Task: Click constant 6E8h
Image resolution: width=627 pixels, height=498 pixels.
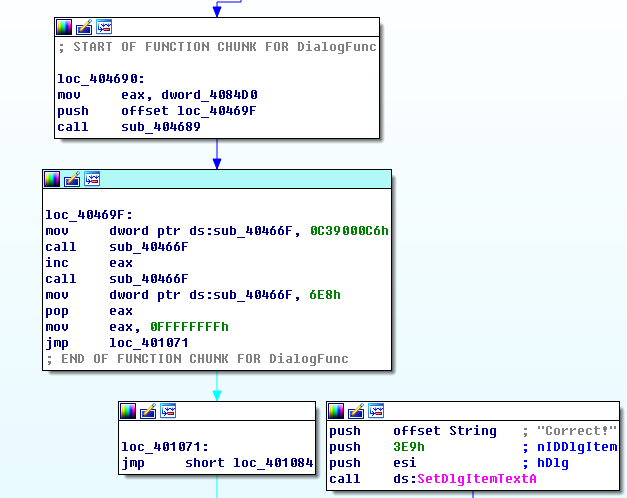Action: click(x=325, y=295)
